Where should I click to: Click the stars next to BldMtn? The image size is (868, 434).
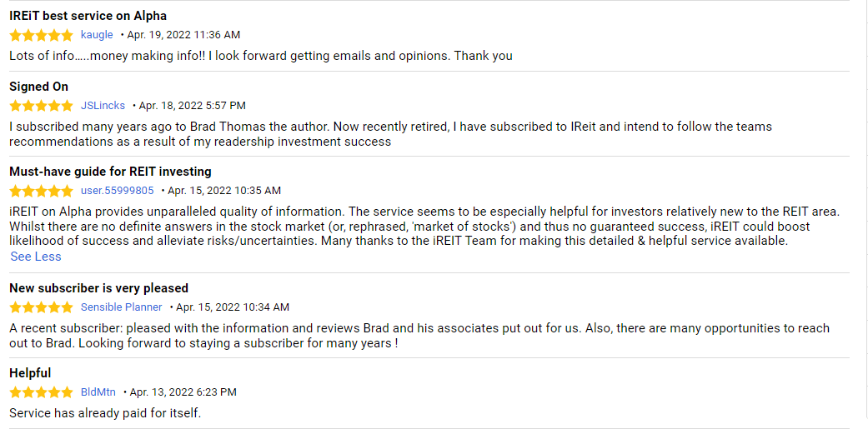41,392
